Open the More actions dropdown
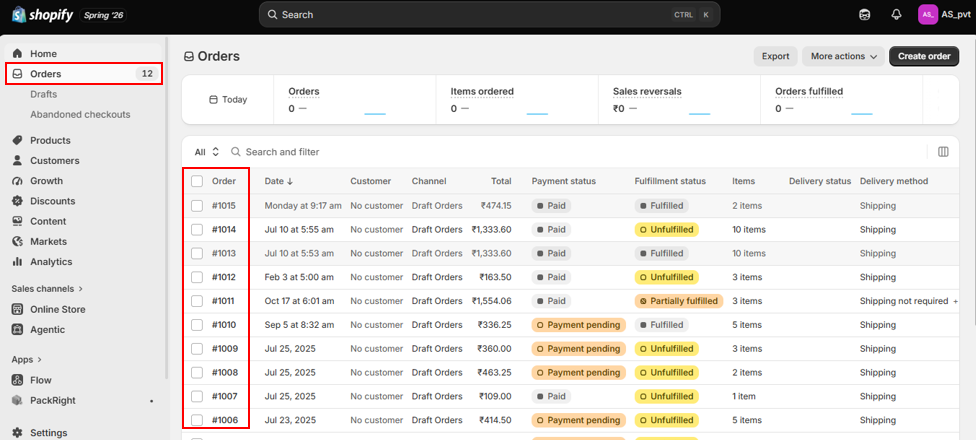 click(x=843, y=56)
